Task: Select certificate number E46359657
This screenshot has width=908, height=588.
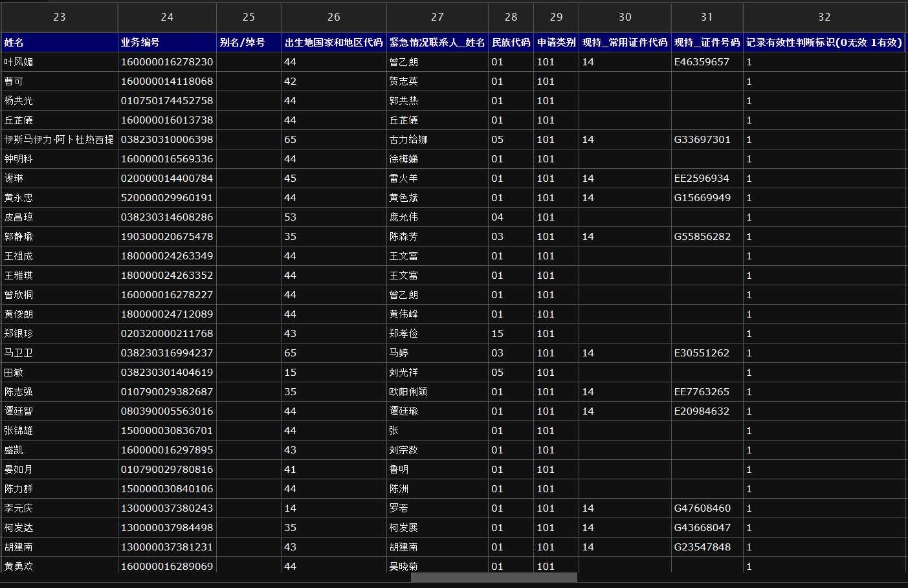Action: pyautogui.click(x=707, y=62)
